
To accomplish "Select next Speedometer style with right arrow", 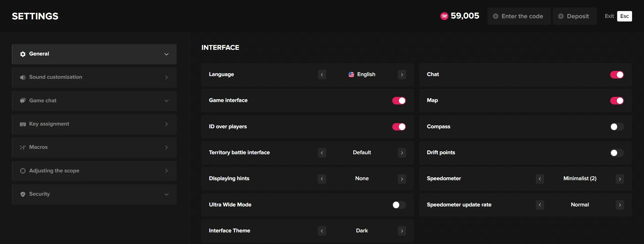I will pyautogui.click(x=620, y=179).
